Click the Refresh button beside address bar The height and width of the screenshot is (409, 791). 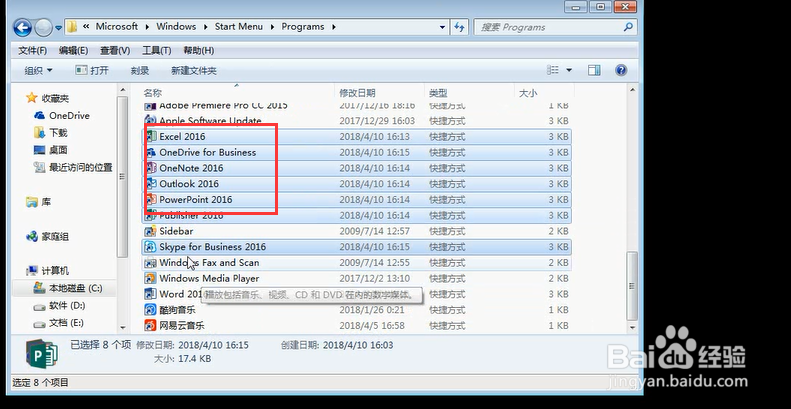[459, 27]
